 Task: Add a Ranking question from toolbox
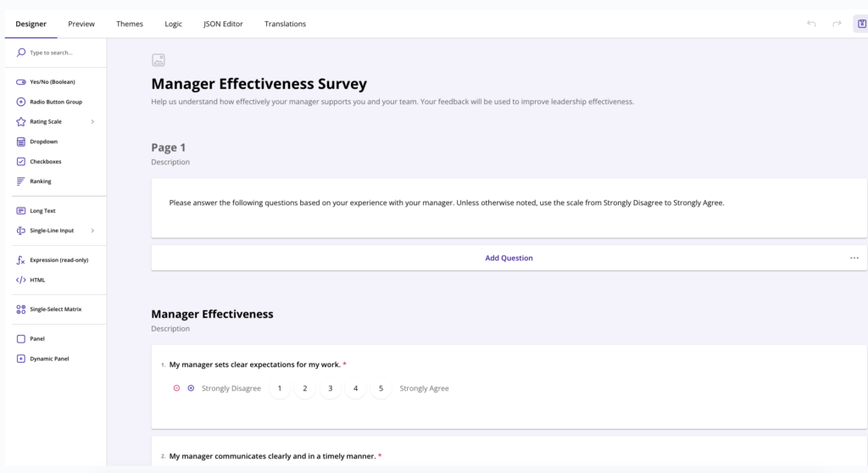pos(40,181)
